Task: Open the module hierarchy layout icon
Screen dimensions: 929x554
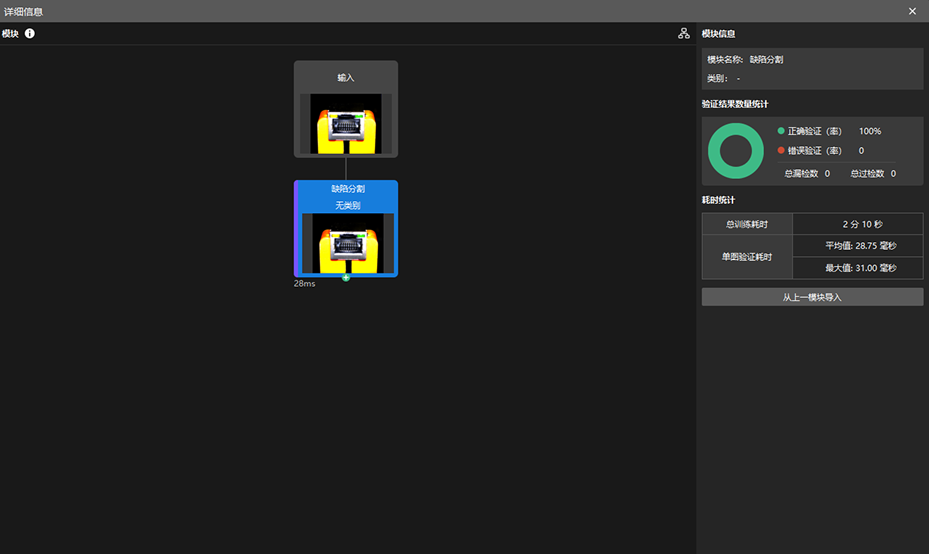Action: 684,34
